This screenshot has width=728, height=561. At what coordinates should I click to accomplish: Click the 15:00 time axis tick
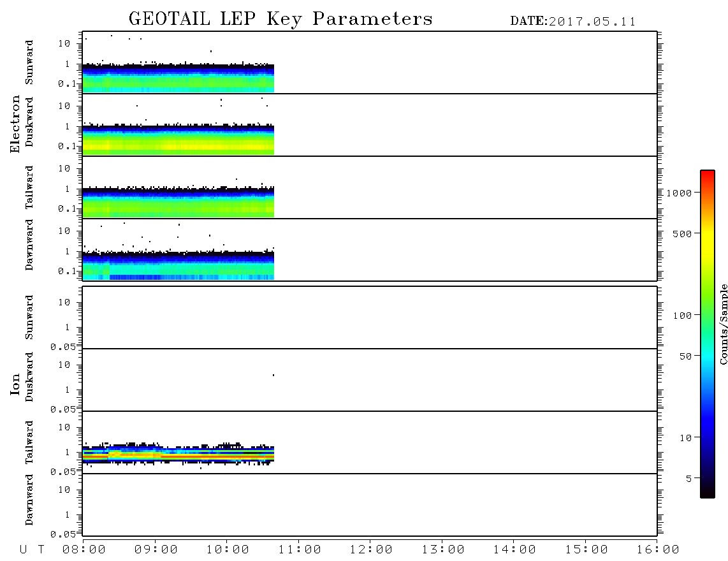[586, 550]
